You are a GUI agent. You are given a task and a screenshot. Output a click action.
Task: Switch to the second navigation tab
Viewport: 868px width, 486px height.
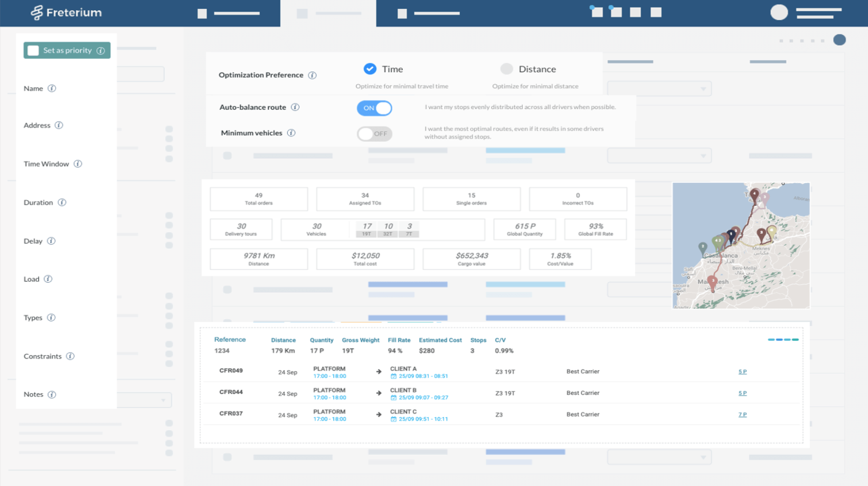pos(329,13)
